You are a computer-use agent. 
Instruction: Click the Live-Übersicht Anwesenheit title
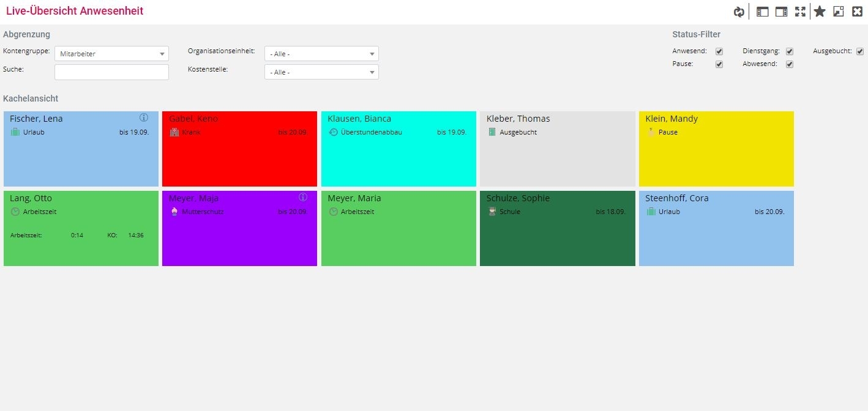tap(75, 11)
